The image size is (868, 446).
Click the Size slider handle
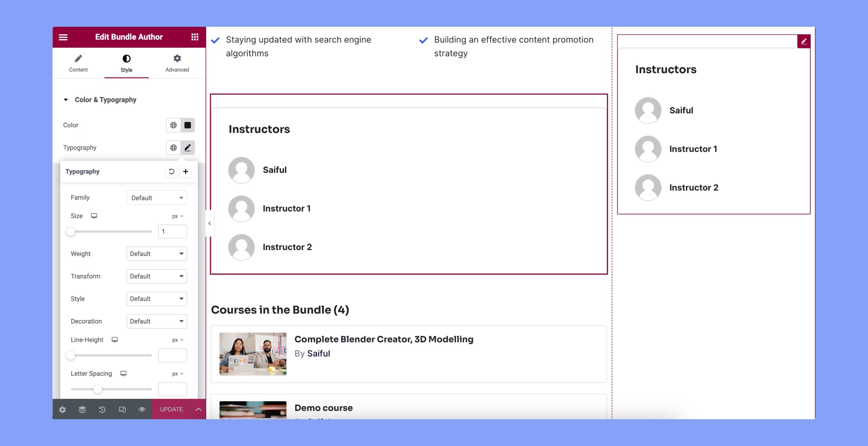[x=71, y=231]
